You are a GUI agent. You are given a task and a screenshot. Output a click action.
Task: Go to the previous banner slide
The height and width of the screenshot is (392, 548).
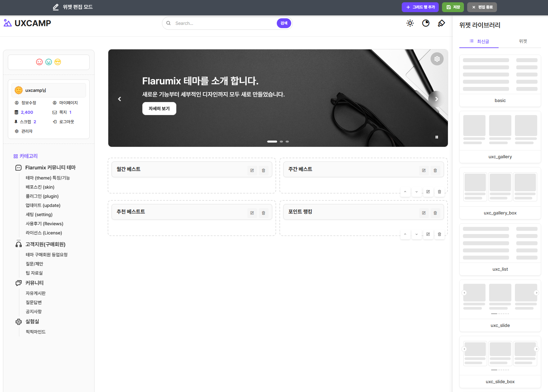(x=119, y=99)
